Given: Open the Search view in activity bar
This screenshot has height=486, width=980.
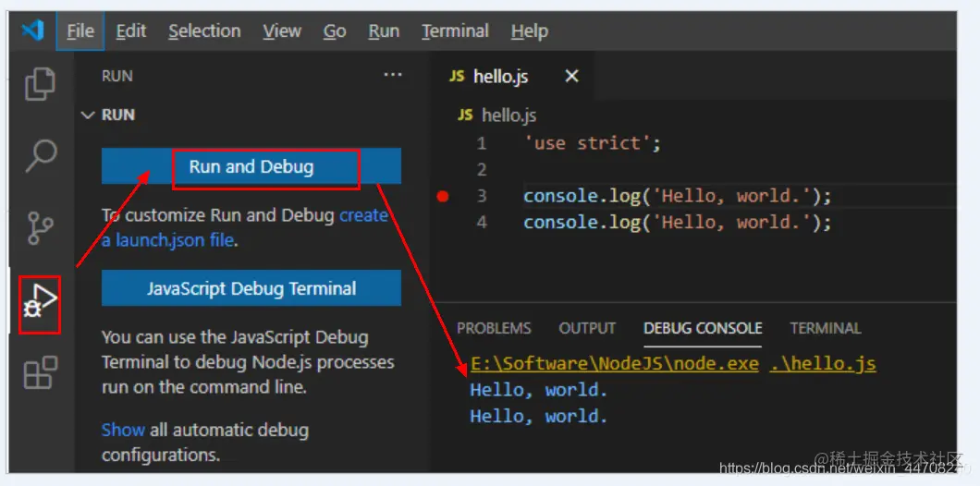Looking at the screenshot, I should (x=42, y=155).
